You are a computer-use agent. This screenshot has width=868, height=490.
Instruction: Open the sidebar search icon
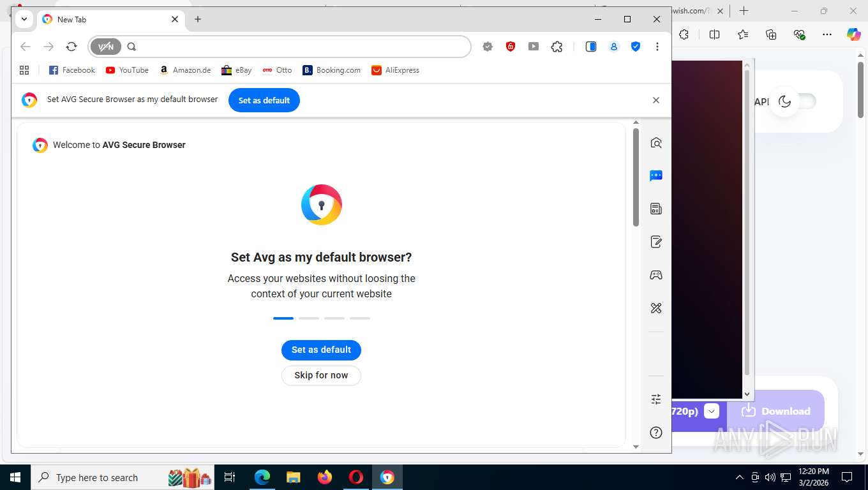pyautogui.click(x=656, y=143)
